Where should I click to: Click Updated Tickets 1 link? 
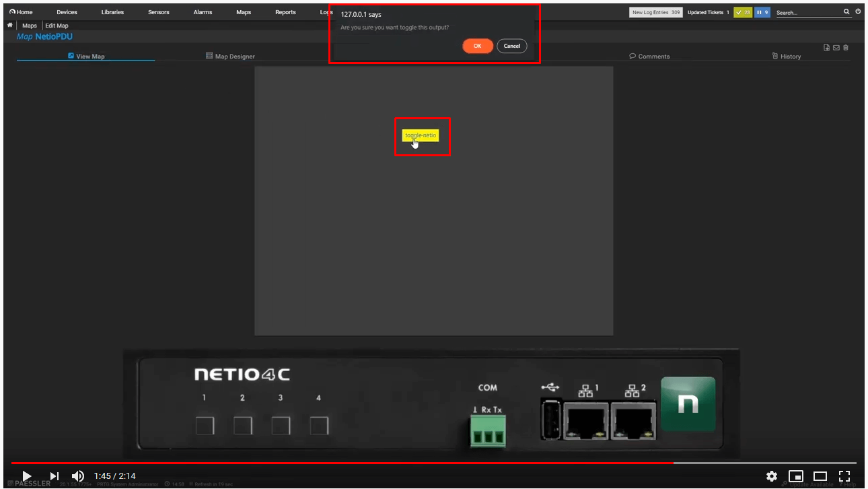click(x=708, y=12)
